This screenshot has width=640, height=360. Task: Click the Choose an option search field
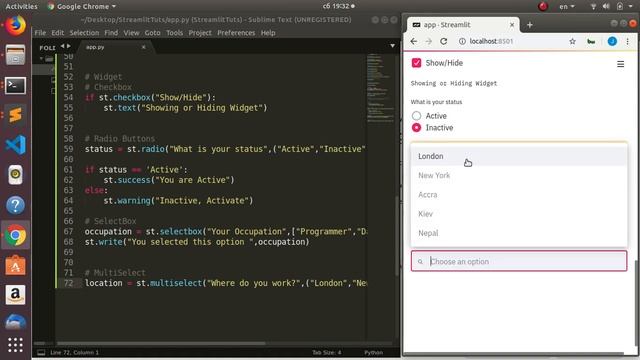pos(519,261)
